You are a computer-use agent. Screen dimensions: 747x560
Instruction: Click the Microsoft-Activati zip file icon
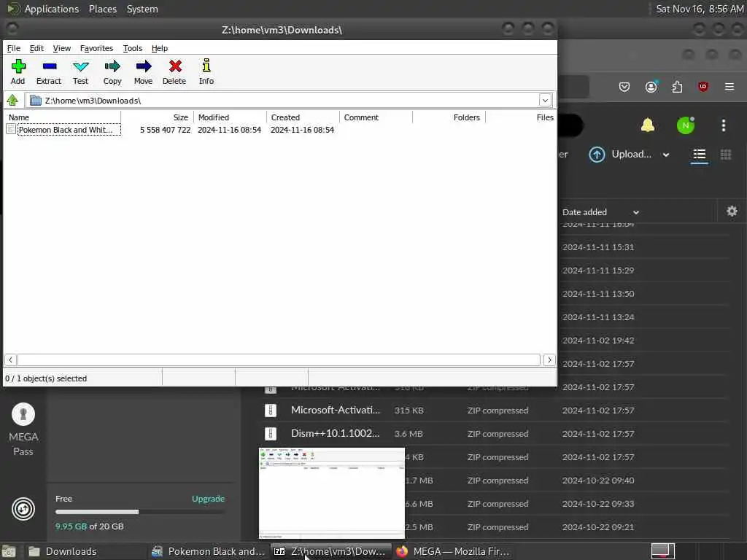tap(271, 410)
